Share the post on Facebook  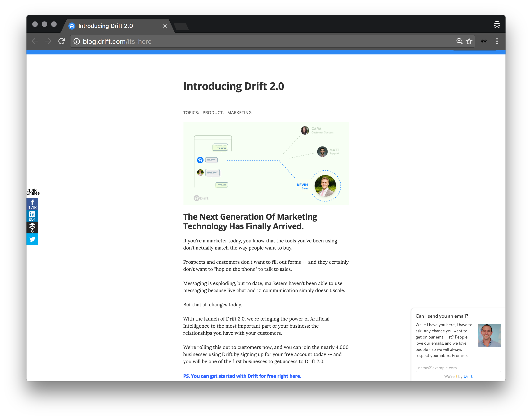[32, 204]
